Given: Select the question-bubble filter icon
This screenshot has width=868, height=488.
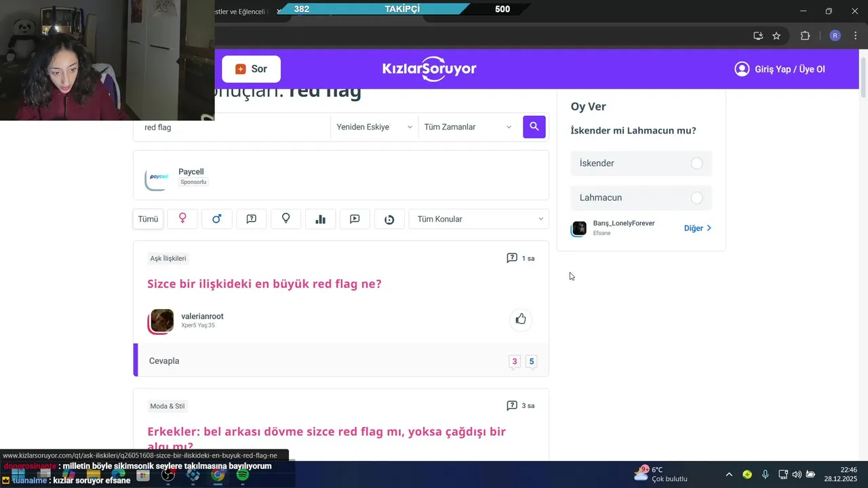Looking at the screenshot, I should coord(252,219).
